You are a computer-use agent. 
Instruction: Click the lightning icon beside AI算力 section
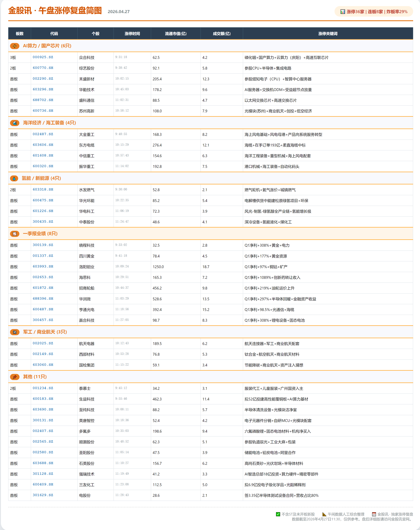pyautogui.click(x=14, y=46)
